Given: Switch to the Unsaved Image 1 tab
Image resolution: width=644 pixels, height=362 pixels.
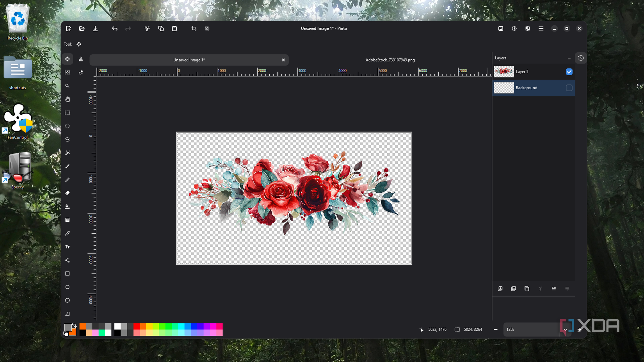Looking at the screenshot, I should 189,60.
